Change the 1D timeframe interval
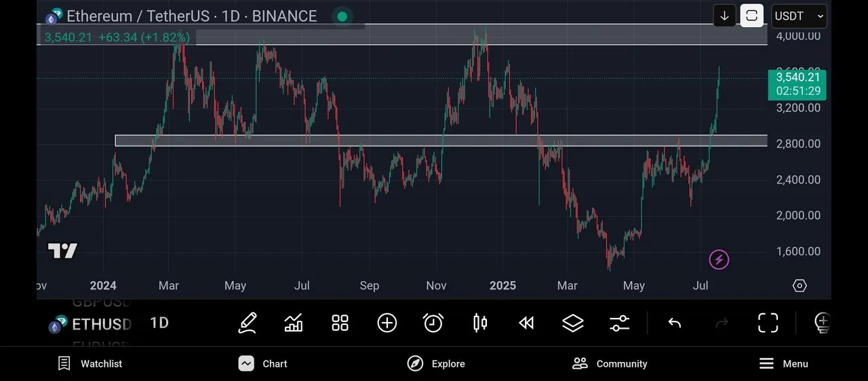The image size is (868, 381). pos(159,323)
